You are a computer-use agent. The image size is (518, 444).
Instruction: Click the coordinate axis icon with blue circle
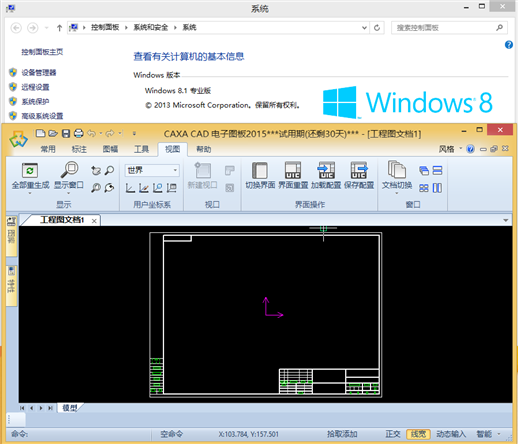tap(157, 188)
